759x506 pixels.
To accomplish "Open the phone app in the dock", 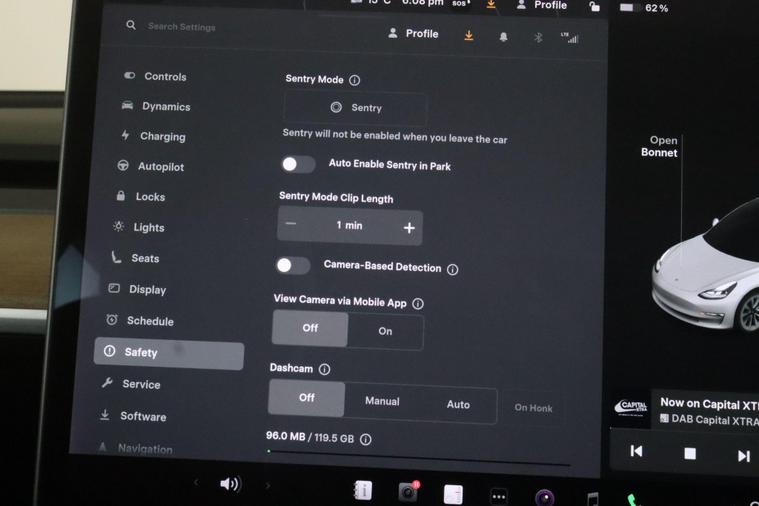I will point(633,499).
